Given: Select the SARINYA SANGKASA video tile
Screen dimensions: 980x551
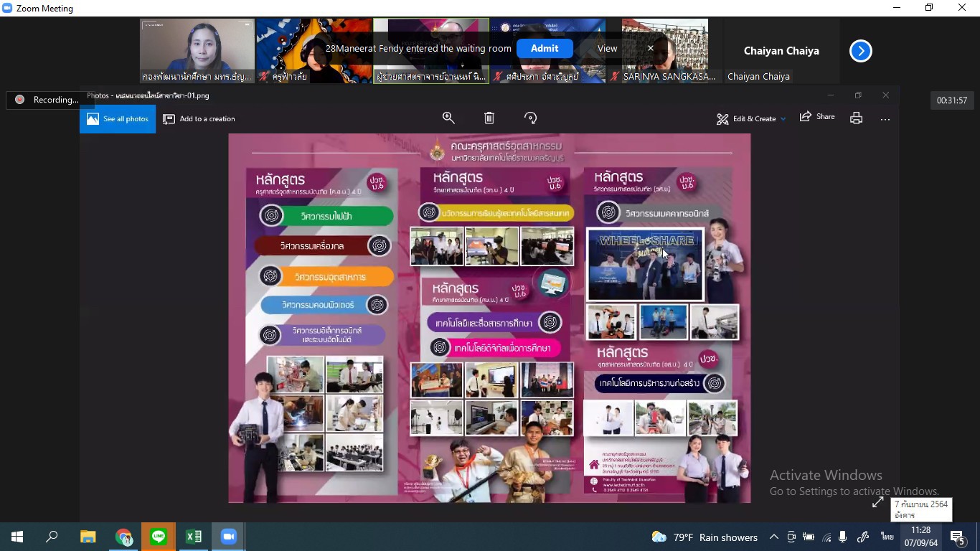Looking at the screenshot, I should tap(664, 51).
